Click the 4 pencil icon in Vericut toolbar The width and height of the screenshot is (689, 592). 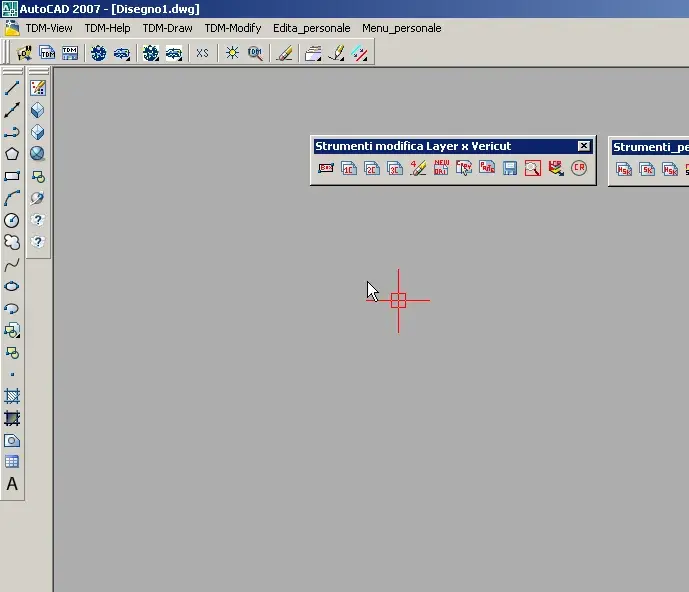pos(418,168)
